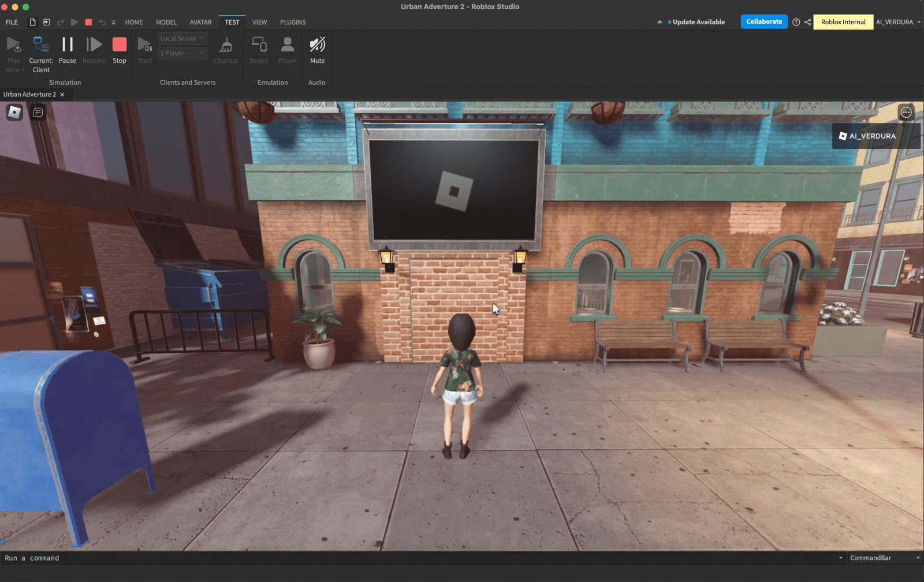Open the AI_VERDURA account dropdown
The image size is (924, 582).
pos(898,22)
